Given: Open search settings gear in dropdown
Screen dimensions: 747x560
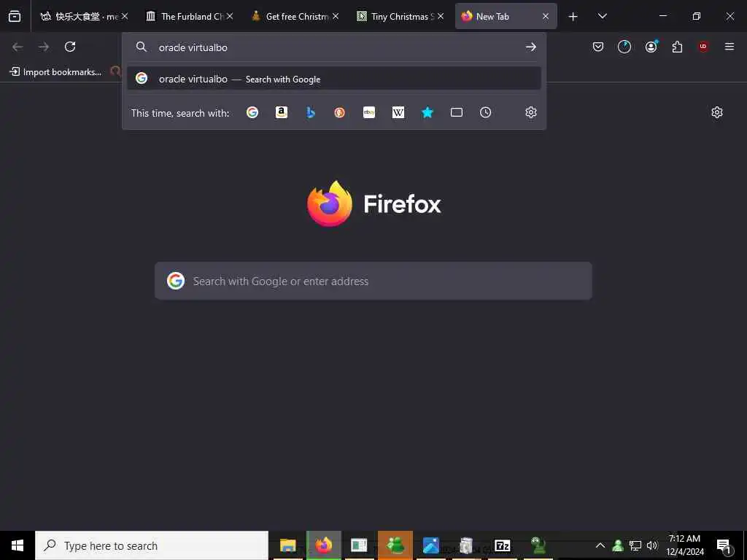Looking at the screenshot, I should coord(531,112).
